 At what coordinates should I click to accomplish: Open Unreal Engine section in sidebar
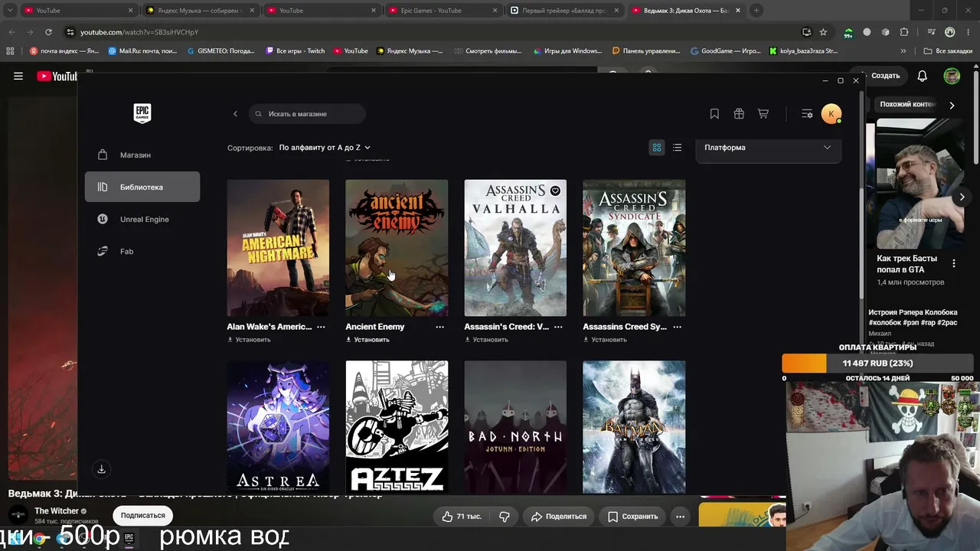click(142, 219)
